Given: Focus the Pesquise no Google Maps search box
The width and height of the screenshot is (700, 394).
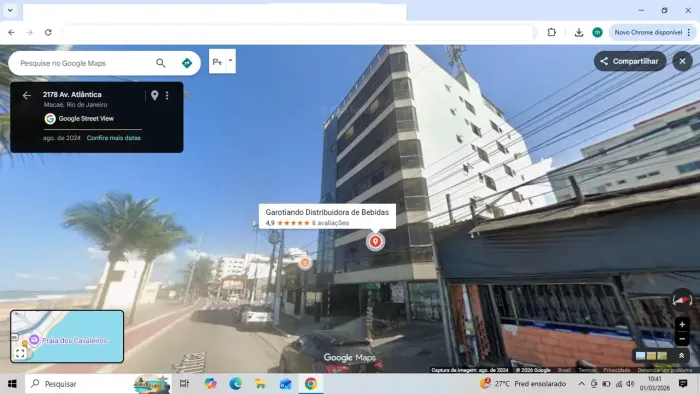Looking at the screenshot, I should (85, 63).
